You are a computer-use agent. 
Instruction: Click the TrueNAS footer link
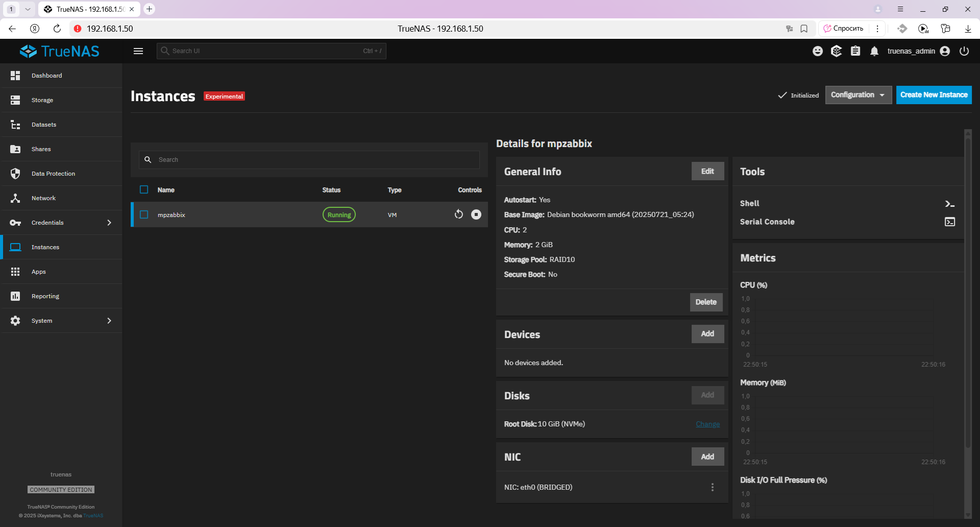93,516
